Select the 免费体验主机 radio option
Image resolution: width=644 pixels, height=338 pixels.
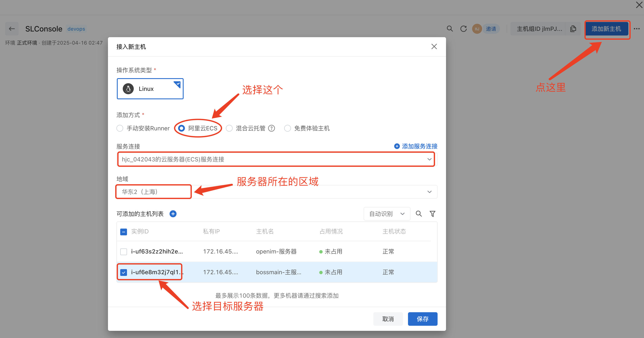[288, 128]
